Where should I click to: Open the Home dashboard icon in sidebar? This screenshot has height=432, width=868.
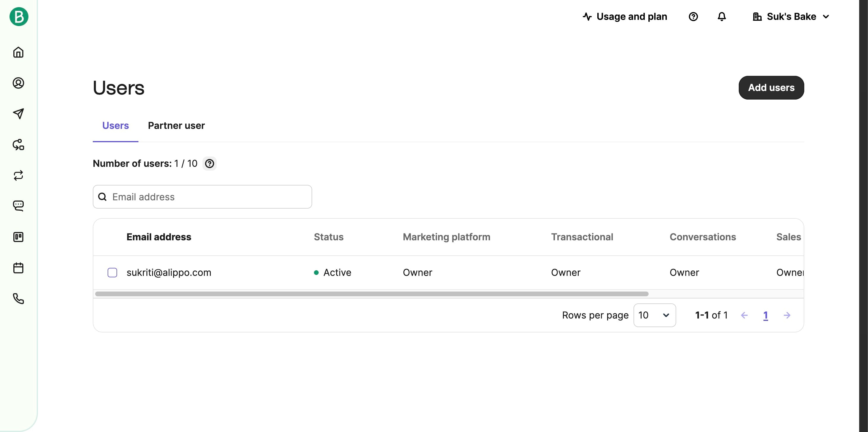[x=19, y=52]
